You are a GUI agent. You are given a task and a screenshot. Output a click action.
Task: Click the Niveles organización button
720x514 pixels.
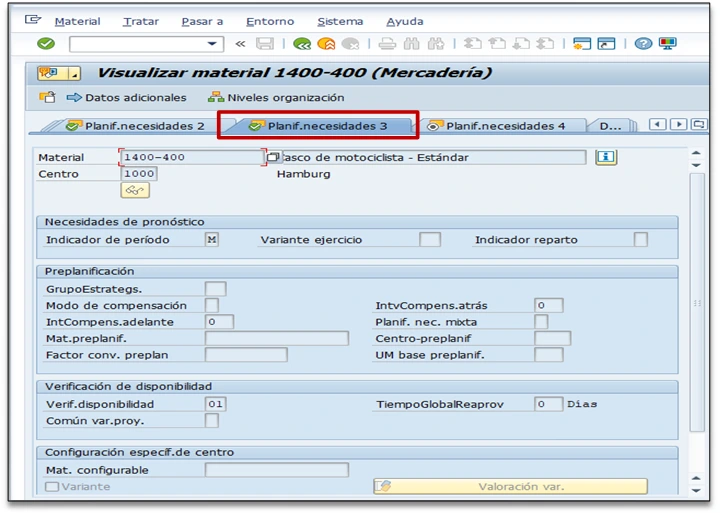click(x=276, y=98)
